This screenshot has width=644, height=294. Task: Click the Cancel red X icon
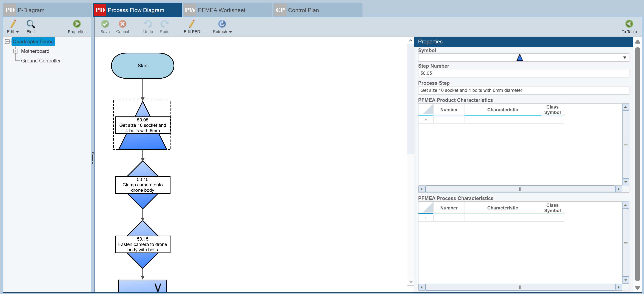pos(122,24)
